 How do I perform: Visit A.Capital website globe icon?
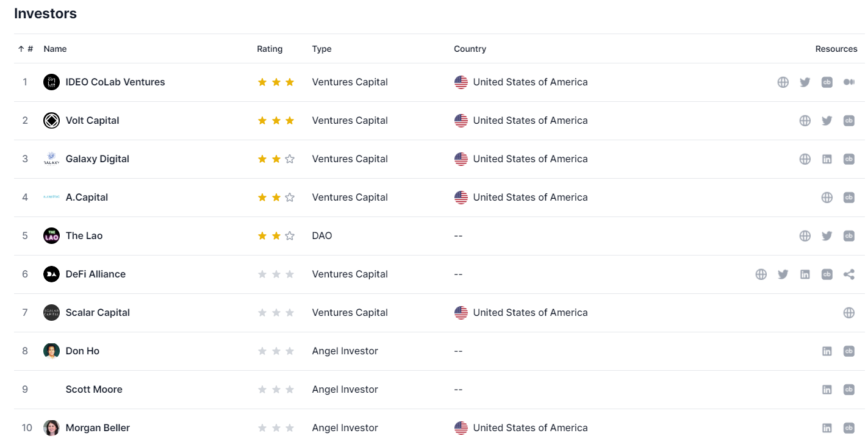[827, 198]
